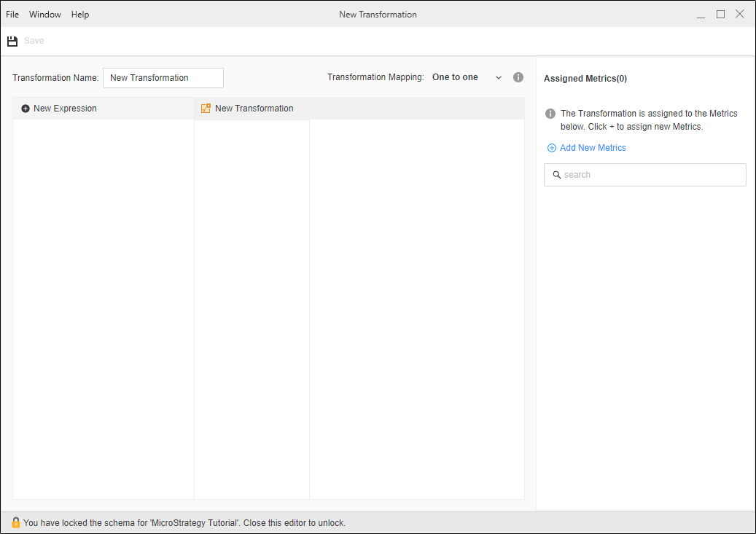This screenshot has height=534, width=756.
Task: Click the info icon under Assigned Metrics
Action: (551, 114)
